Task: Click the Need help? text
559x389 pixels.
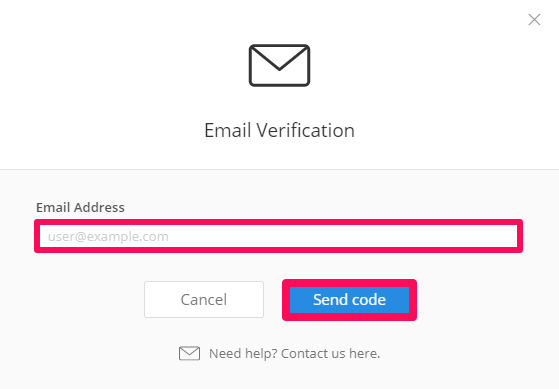Action: point(243,354)
